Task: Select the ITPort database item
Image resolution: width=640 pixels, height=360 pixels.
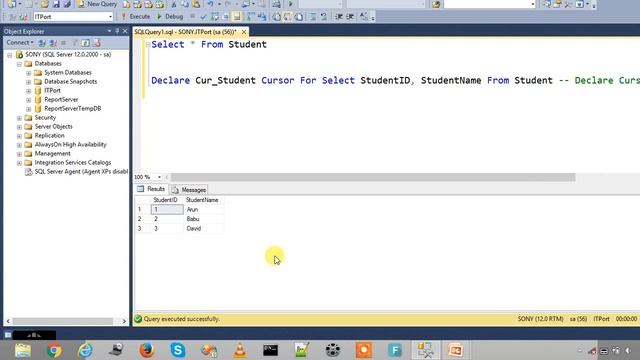Action: pyautogui.click(x=52, y=91)
